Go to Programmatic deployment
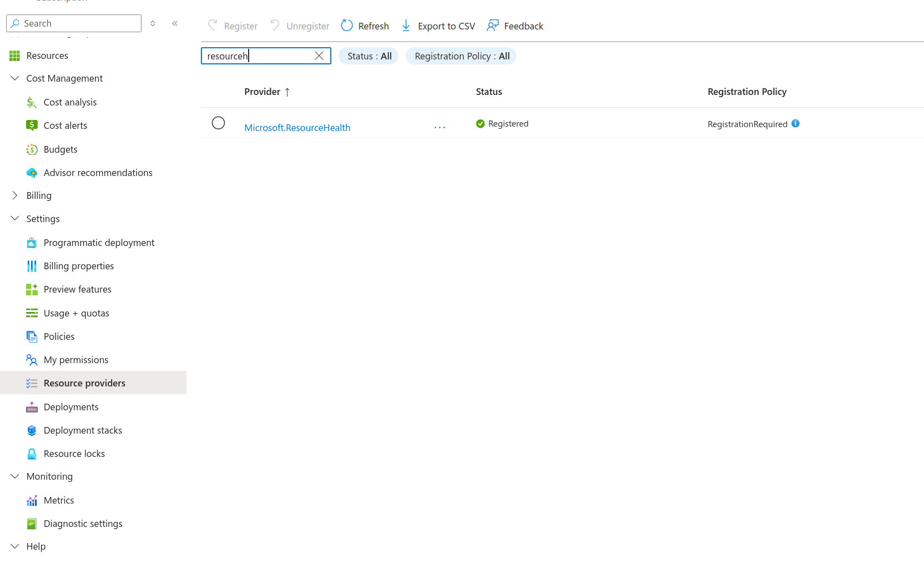This screenshot has height=563, width=924. (99, 243)
